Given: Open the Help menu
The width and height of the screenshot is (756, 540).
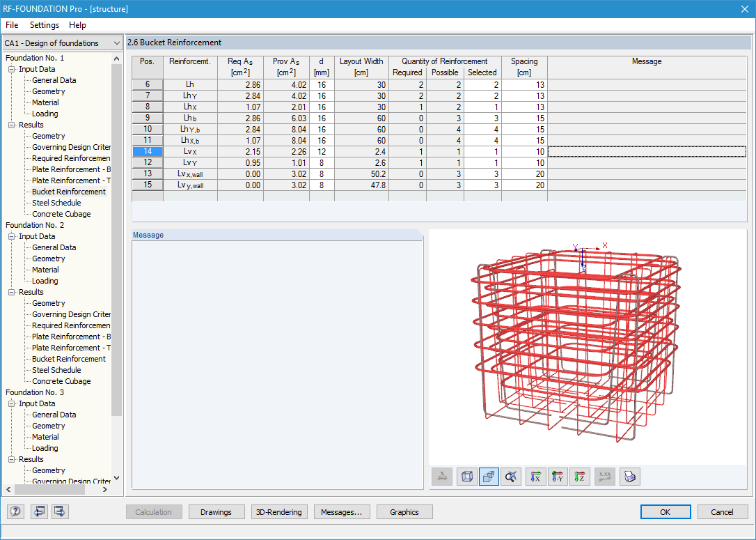Looking at the screenshot, I should click(77, 25).
